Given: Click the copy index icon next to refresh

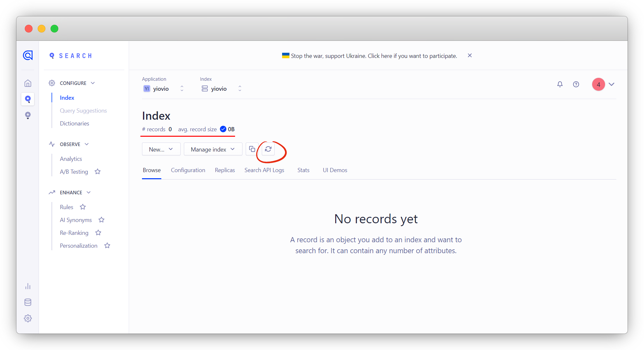Looking at the screenshot, I should pos(252,149).
